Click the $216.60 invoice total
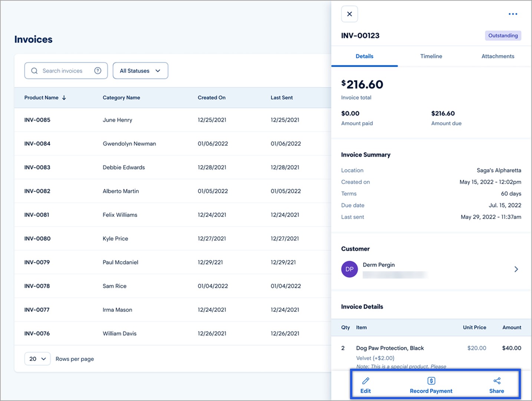 (362, 84)
